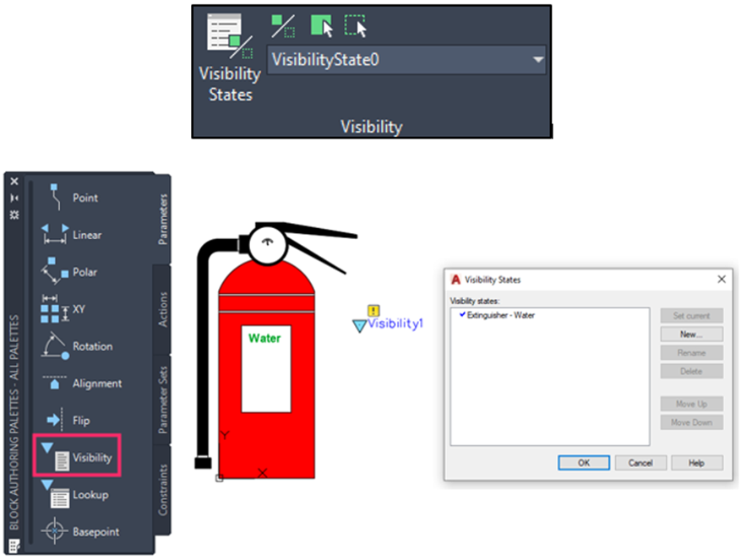This screenshot has height=560, width=741.
Task: Click the Visibility1 grip triangle on the canvas
Action: pos(359,326)
